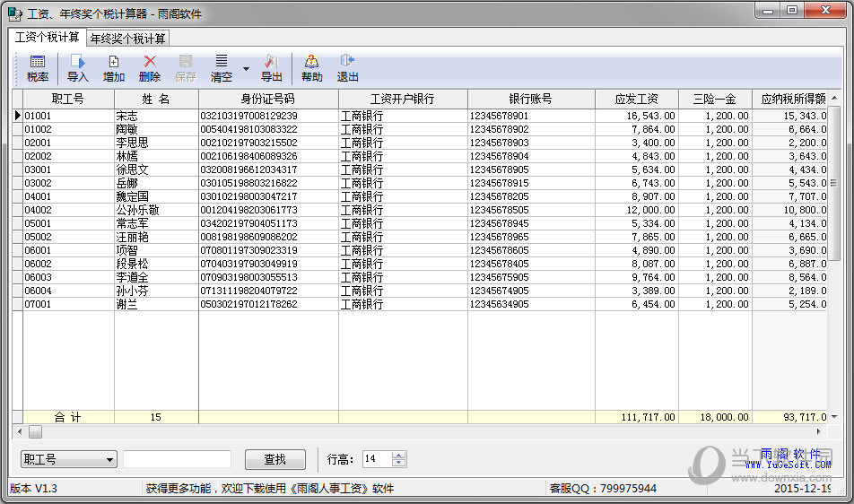
Task: Click the 行高 value field
Action: (377, 459)
